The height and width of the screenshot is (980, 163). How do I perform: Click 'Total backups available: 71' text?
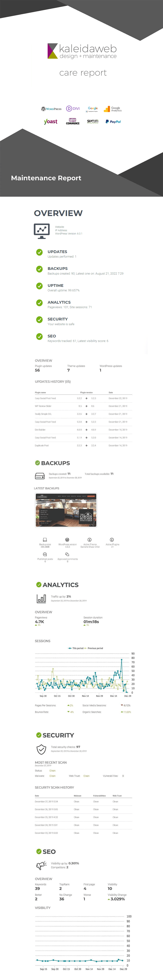99,474
